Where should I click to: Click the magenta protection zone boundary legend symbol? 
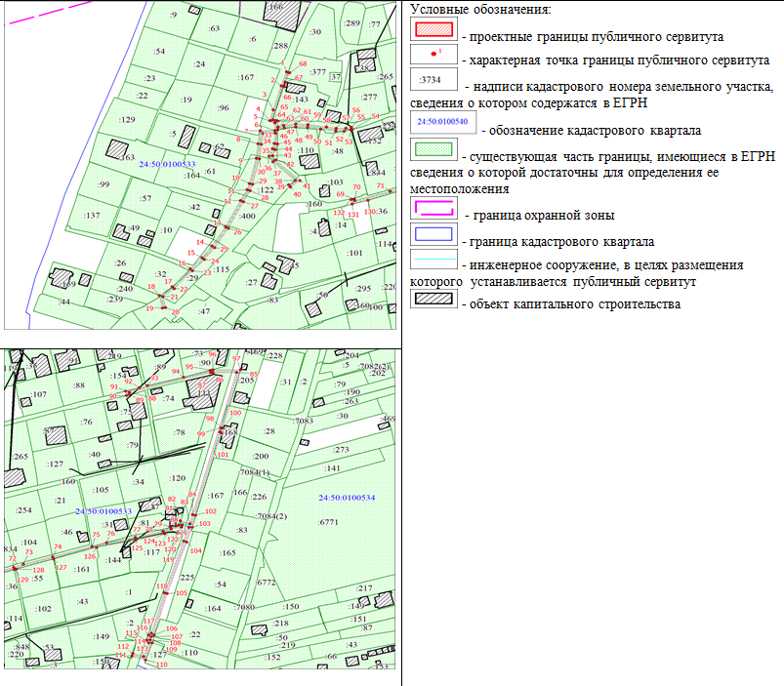tap(432, 209)
